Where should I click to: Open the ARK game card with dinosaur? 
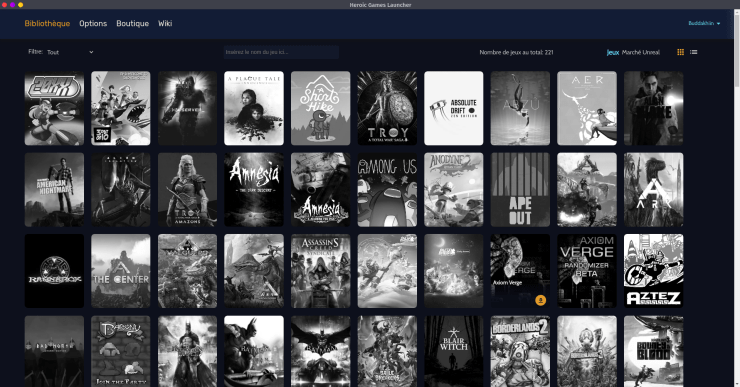(653, 190)
